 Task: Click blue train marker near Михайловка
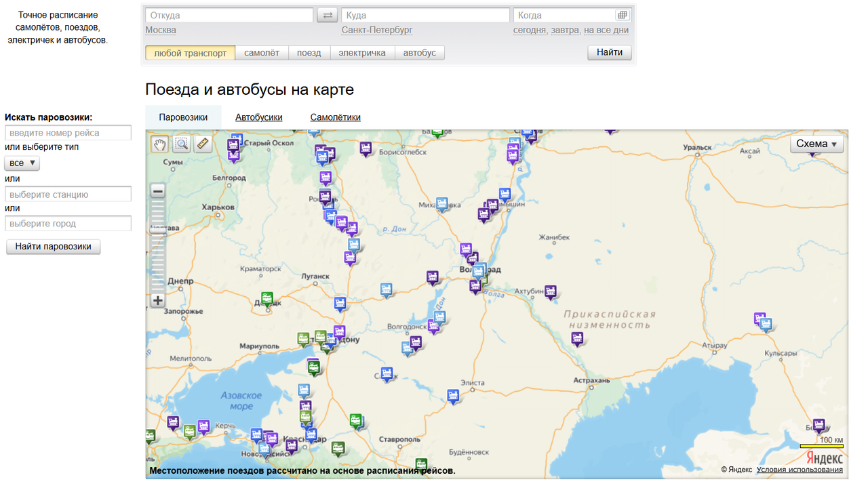click(442, 204)
